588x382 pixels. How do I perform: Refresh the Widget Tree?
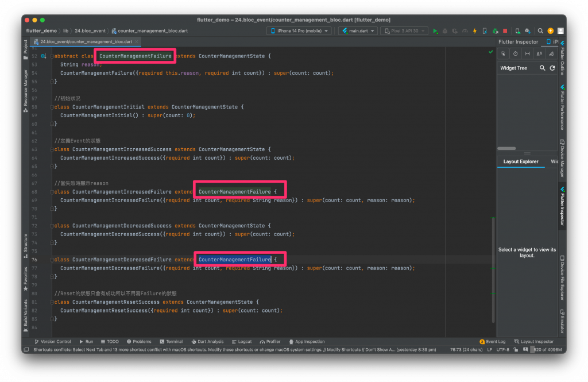552,68
